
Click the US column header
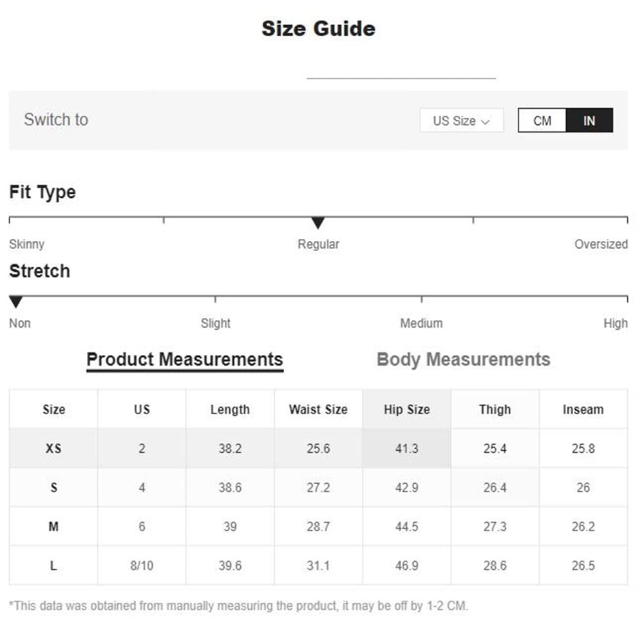pos(142,410)
